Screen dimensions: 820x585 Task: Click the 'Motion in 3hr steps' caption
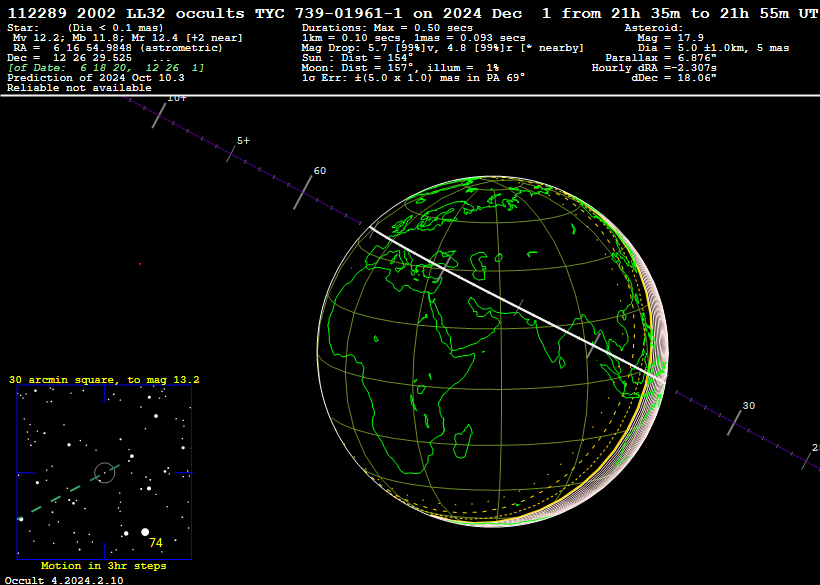[104, 566]
